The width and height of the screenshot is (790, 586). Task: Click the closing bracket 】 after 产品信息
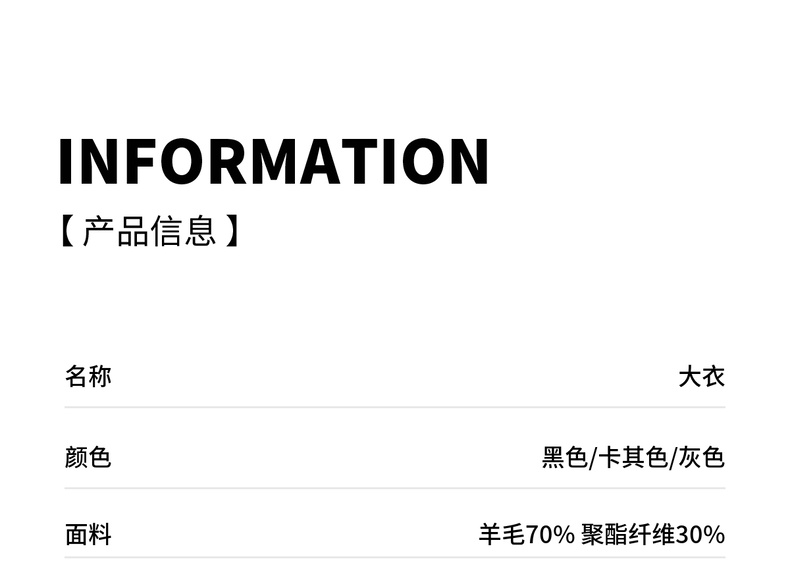[231, 232]
